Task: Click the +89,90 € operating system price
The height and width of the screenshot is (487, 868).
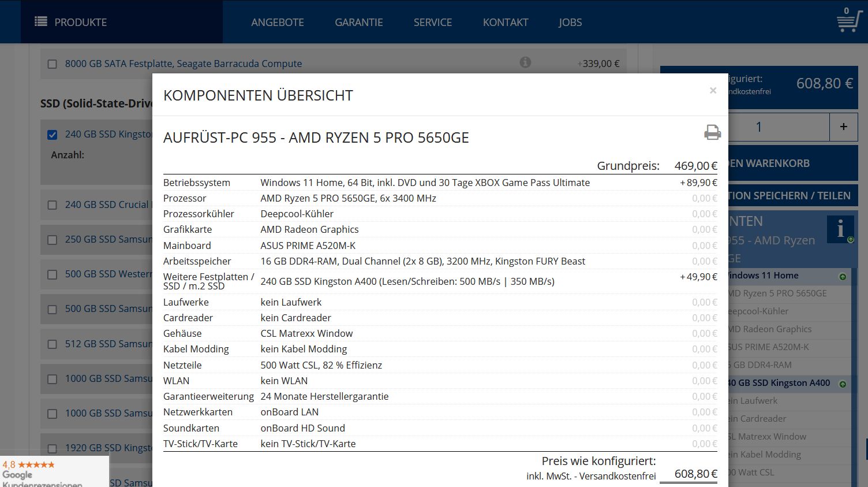Action: tap(698, 183)
